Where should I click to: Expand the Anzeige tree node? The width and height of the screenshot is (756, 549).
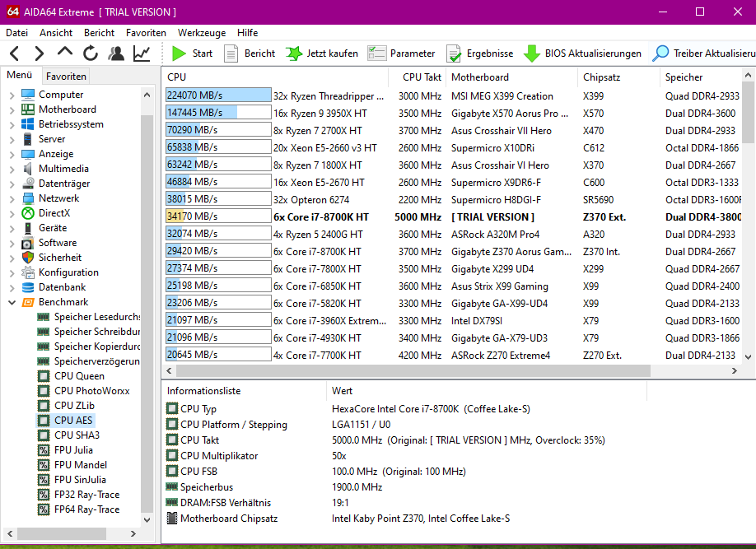click(x=12, y=154)
